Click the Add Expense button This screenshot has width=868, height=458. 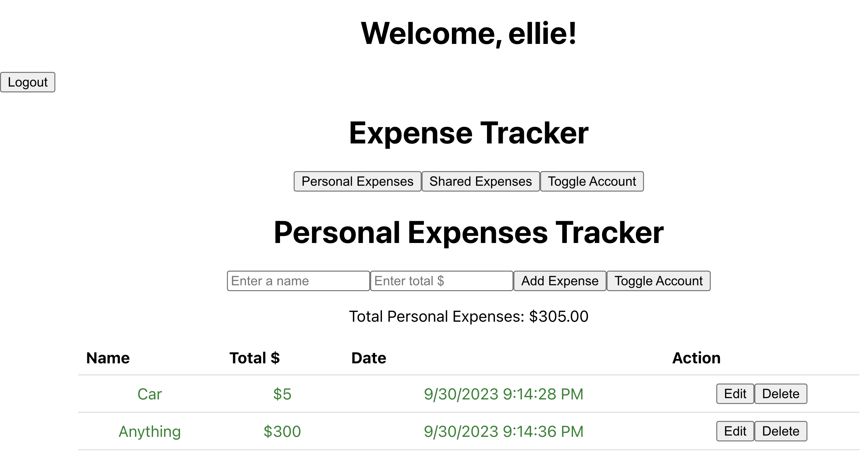pyautogui.click(x=560, y=280)
